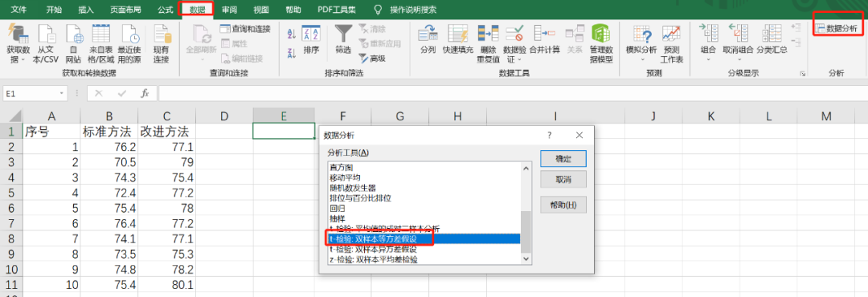The width and height of the screenshot is (868, 297).
Task: Click scroll down arrow in tools list
Action: (x=526, y=258)
